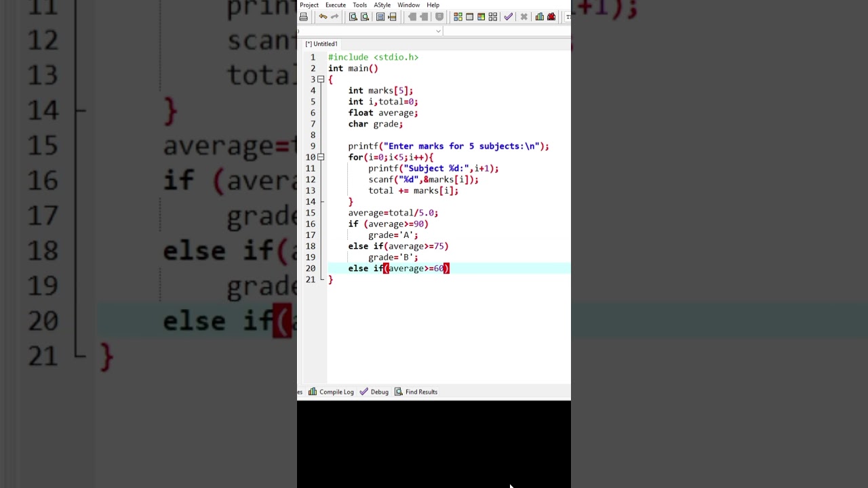Image resolution: width=868 pixels, height=488 pixels.
Task: Click the 'for(i=0;i<5;i++){' line
Action: coord(391,157)
